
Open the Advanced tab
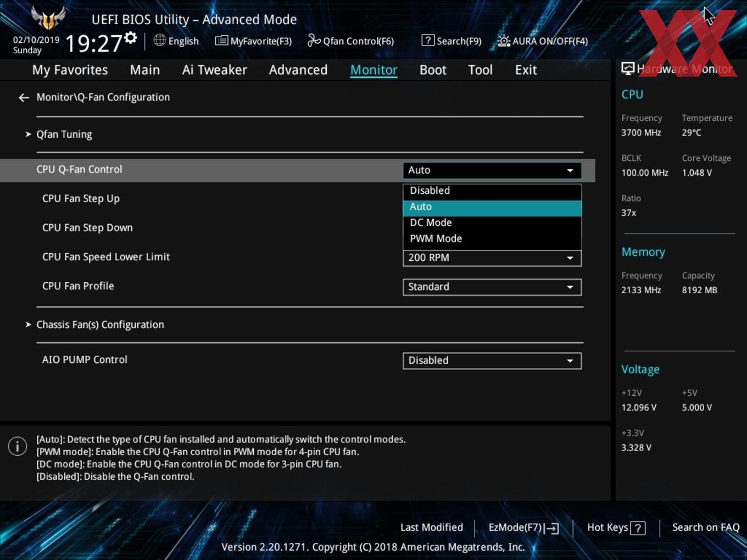pos(298,70)
